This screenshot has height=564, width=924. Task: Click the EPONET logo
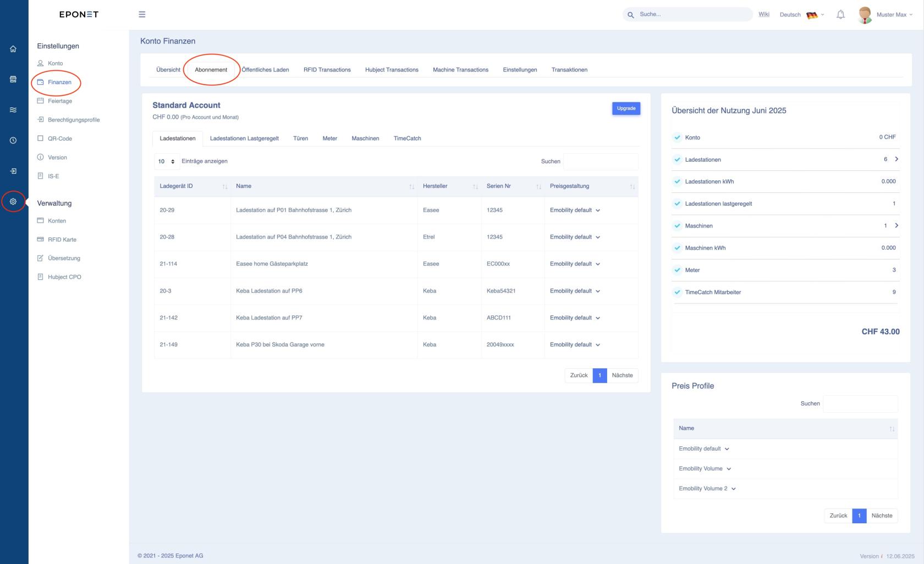[x=79, y=14]
